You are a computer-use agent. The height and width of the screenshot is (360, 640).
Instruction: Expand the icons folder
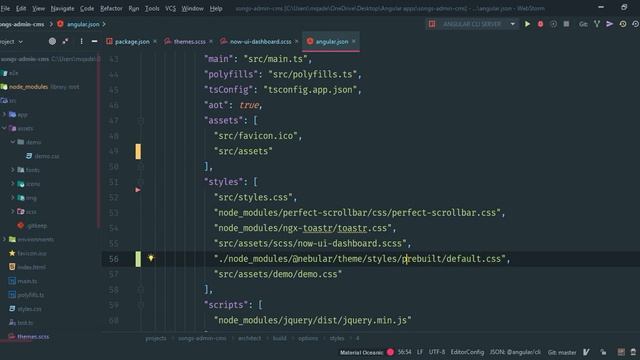point(13,184)
